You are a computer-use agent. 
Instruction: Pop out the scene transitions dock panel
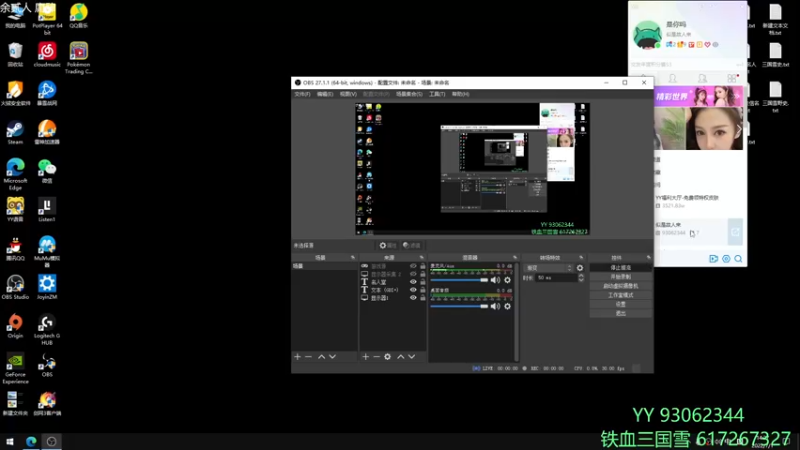click(581, 258)
